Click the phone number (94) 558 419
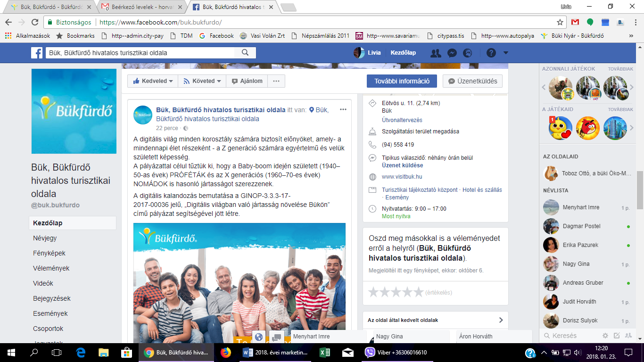The image size is (644, 362). 398,145
